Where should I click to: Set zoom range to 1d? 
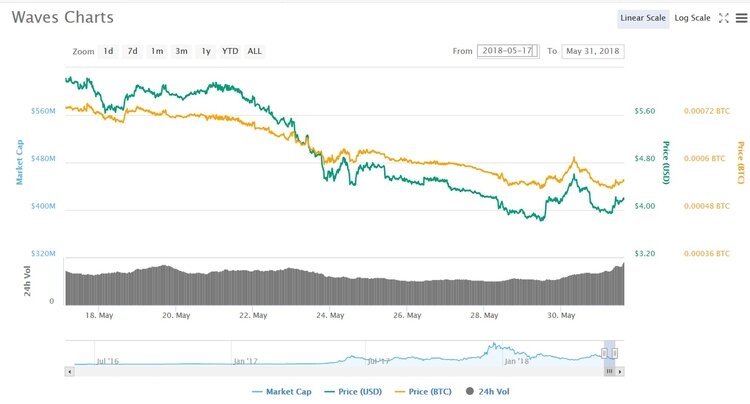109,51
